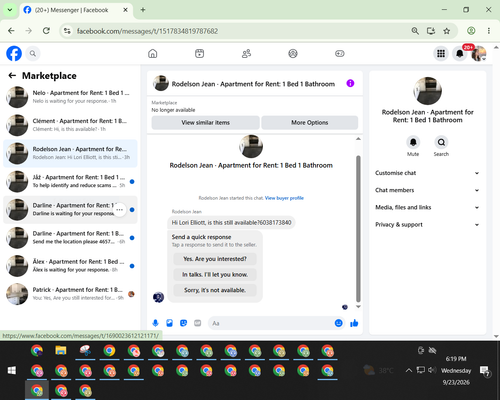
Task: Open emoji picker in message field
Action: [x=338, y=323]
